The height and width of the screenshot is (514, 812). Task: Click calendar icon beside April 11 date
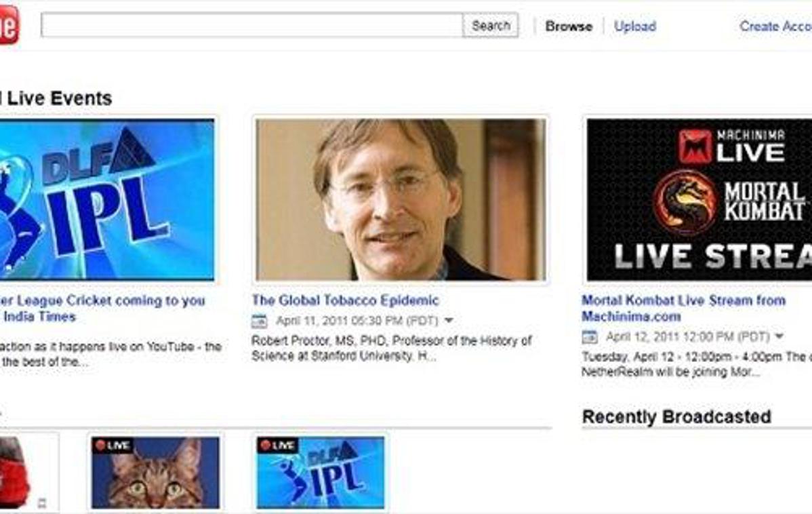pos(259,321)
